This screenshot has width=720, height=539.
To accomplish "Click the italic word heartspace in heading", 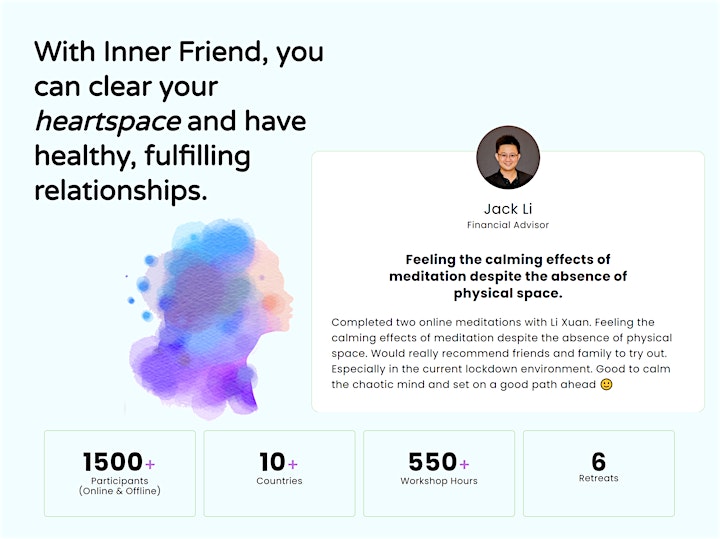I will tap(108, 121).
